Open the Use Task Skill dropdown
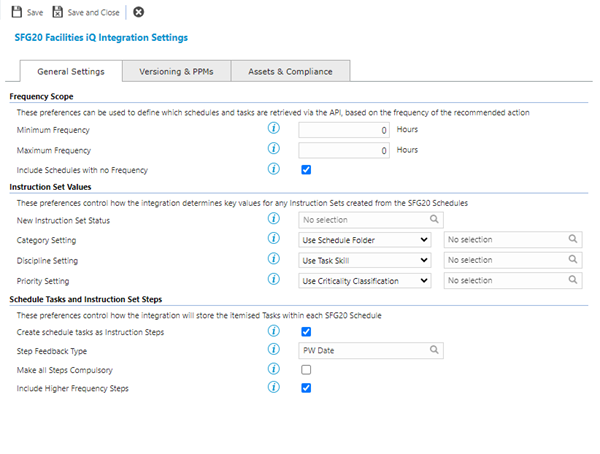 pyautogui.click(x=365, y=260)
